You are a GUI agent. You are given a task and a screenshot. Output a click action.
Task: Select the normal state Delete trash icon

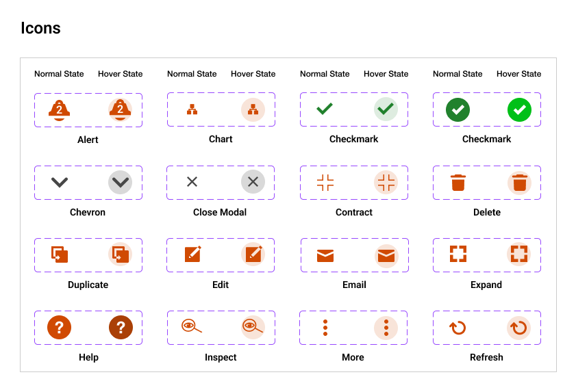click(458, 183)
